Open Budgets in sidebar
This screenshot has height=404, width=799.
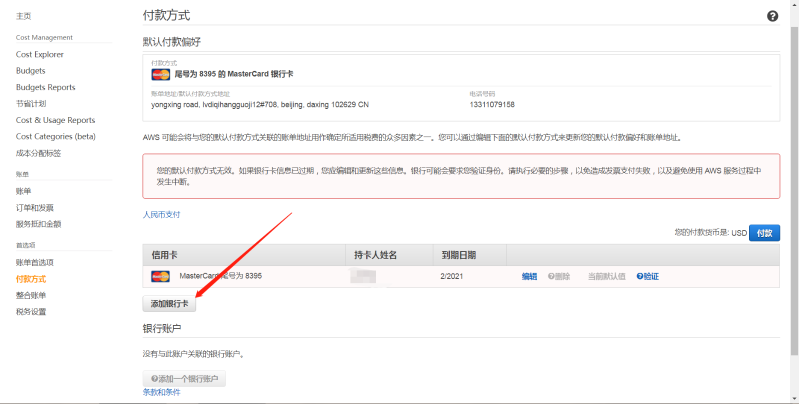(31, 70)
